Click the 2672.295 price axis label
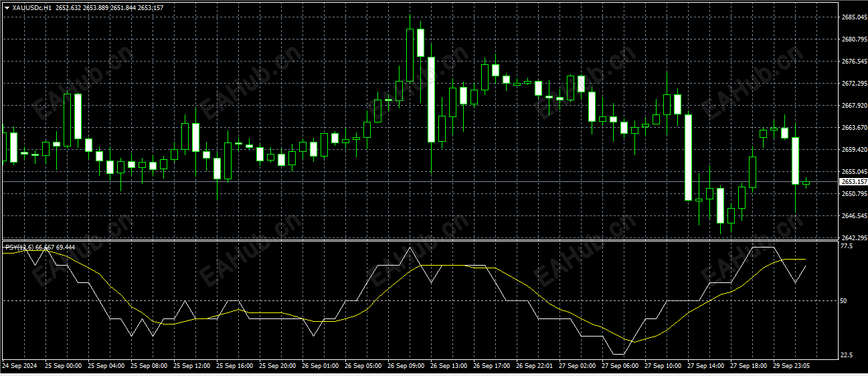Viewport: 868px width, 376px height. (853, 84)
